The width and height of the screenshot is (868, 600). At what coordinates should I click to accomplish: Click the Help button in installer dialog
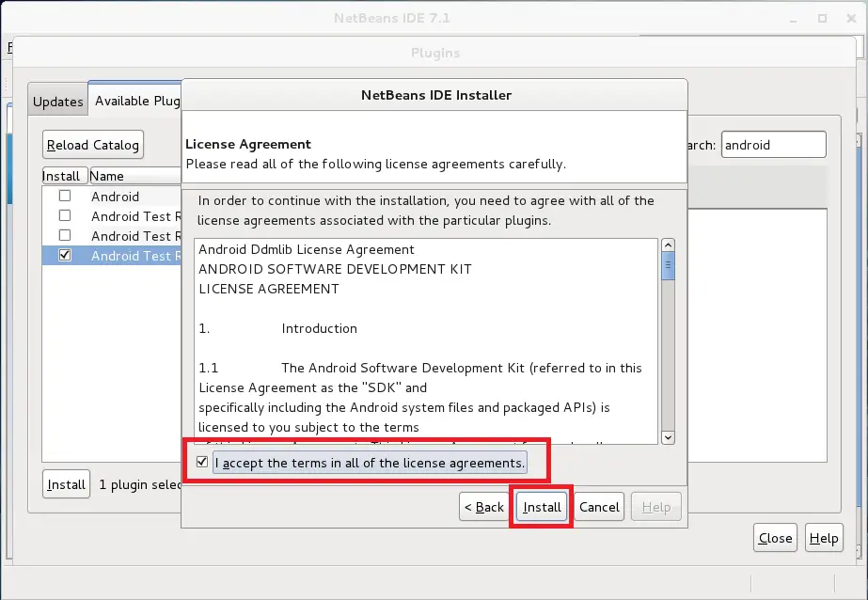pos(656,507)
